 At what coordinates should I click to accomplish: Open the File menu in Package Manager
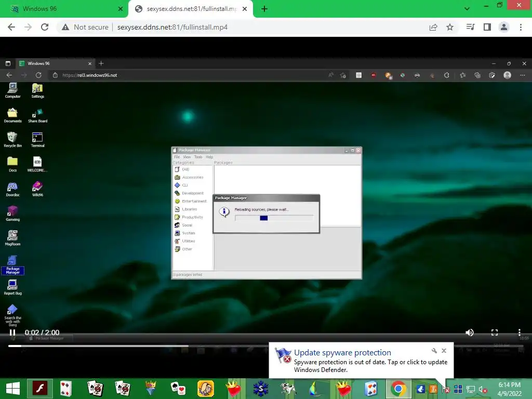(177, 157)
